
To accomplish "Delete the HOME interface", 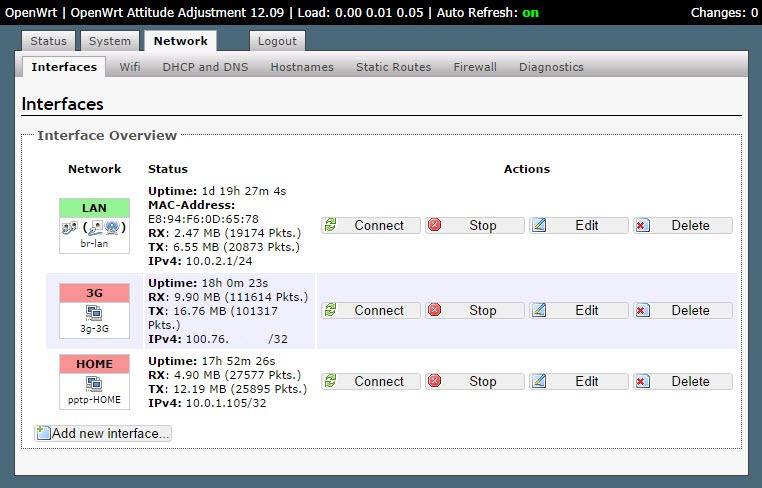I will coord(682,382).
